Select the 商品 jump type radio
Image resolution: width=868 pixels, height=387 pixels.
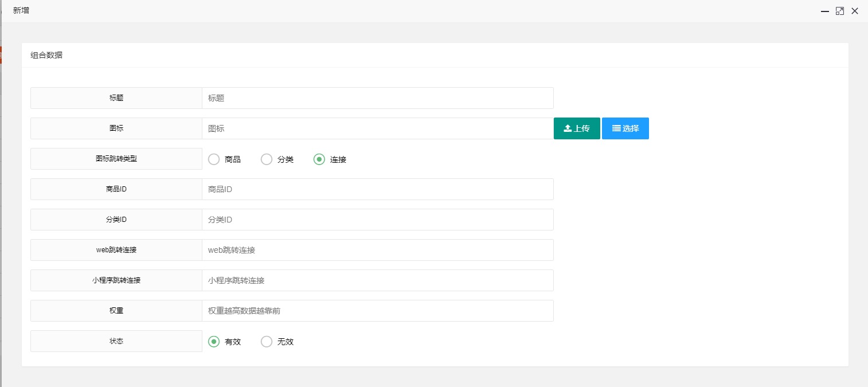click(214, 159)
